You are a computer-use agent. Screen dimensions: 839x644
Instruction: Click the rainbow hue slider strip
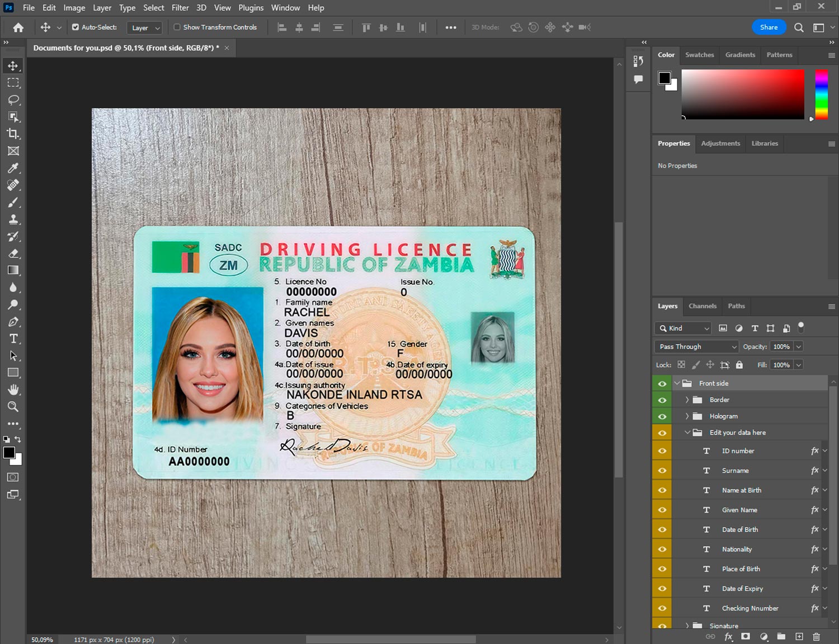tap(821, 94)
